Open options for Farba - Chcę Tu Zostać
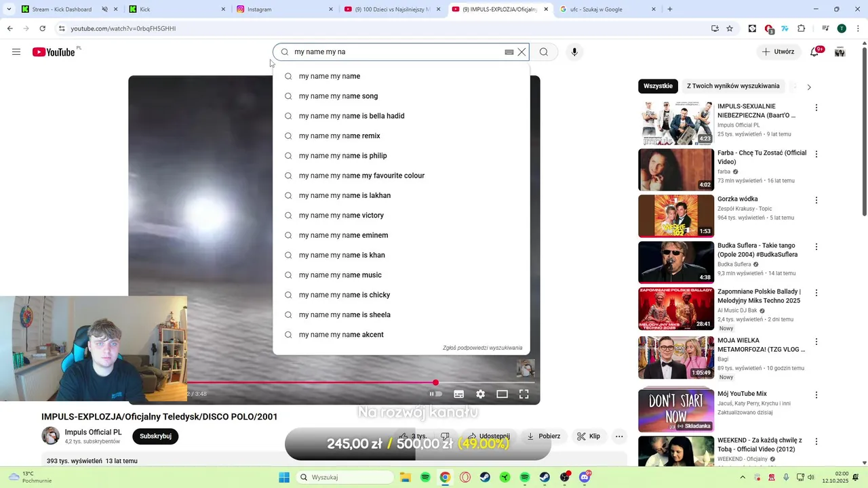This screenshot has height=488, width=868. coord(816,154)
